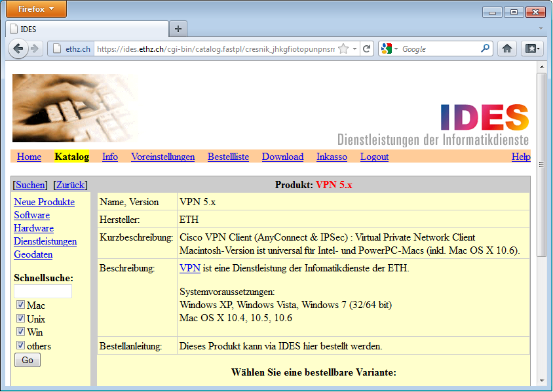This screenshot has width=553, height=392.
Task: Click the 'ETH' Hersteller value
Action: 189,220
